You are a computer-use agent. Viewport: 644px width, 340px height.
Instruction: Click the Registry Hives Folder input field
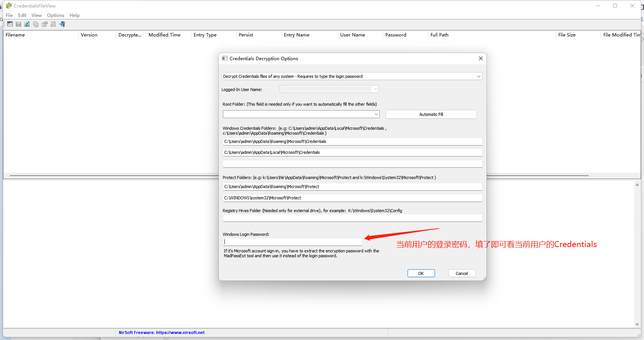(352, 218)
